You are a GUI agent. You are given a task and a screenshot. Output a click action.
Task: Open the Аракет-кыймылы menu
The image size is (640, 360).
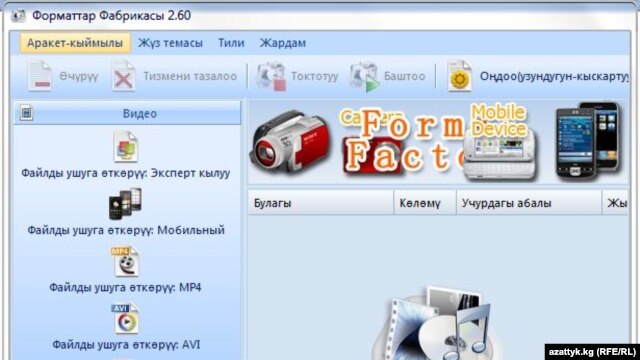tap(75, 43)
